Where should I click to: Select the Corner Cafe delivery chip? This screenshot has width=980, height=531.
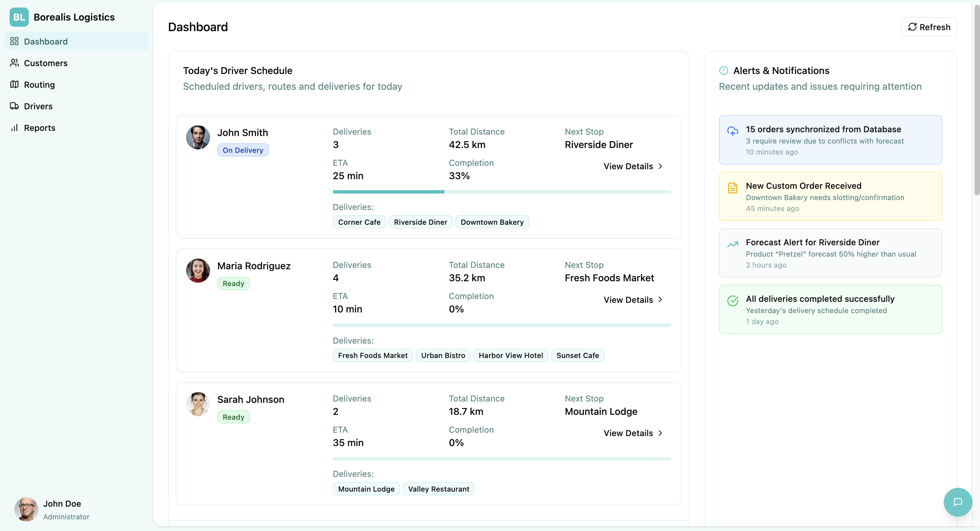(359, 222)
